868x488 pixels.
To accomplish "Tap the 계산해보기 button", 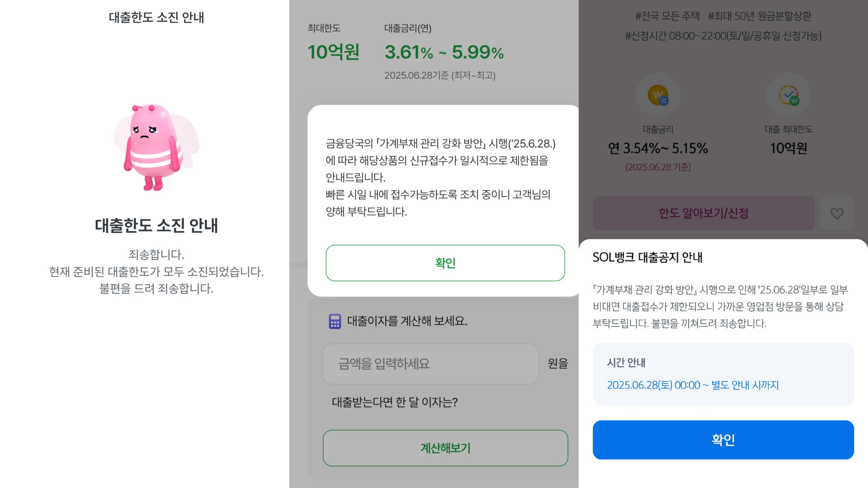I will tap(445, 448).
